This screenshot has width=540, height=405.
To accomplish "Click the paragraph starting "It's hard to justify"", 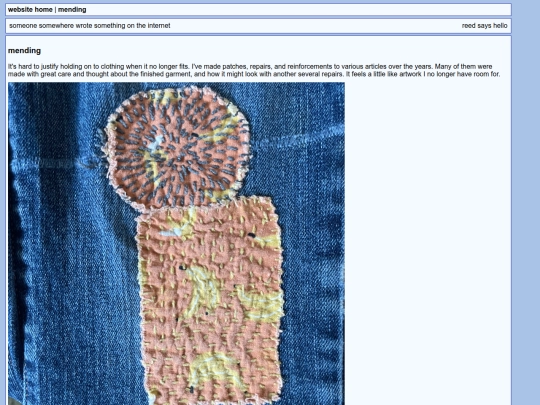I will pyautogui.click(x=254, y=70).
